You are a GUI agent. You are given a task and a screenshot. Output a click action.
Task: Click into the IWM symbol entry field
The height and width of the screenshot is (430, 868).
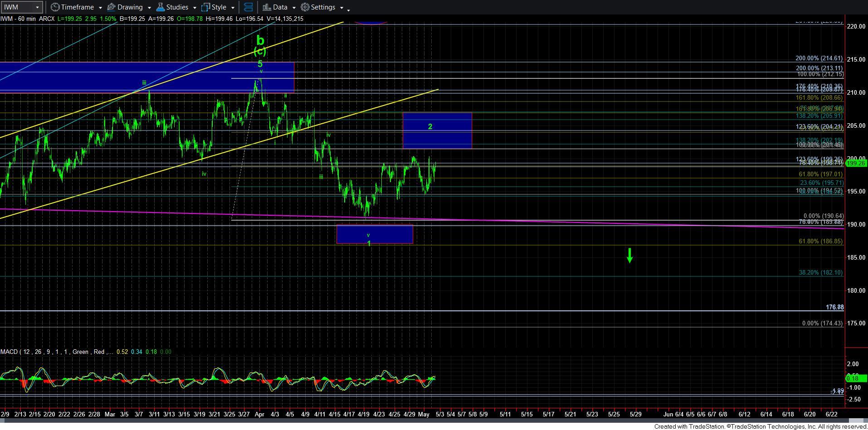(x=17, y=7)
